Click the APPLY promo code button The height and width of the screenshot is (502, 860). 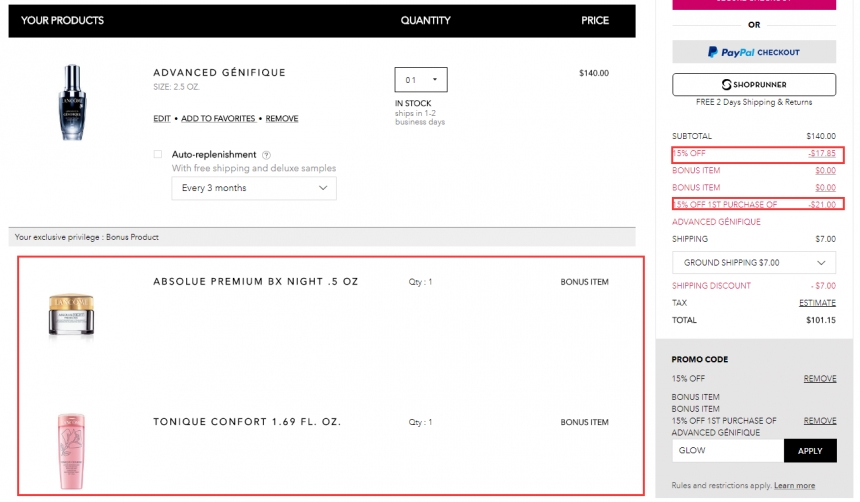click(x=810, y=451)
